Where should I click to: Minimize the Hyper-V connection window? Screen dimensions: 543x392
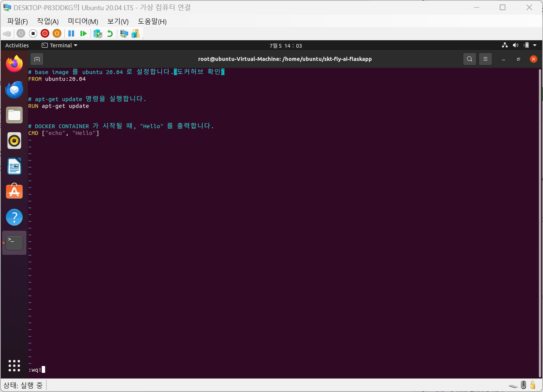(x=476, y=8)
